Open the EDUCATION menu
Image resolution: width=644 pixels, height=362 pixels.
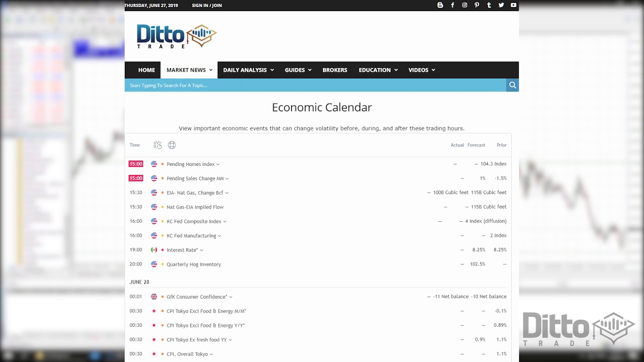pyautogui.click(x=378, y=70)
